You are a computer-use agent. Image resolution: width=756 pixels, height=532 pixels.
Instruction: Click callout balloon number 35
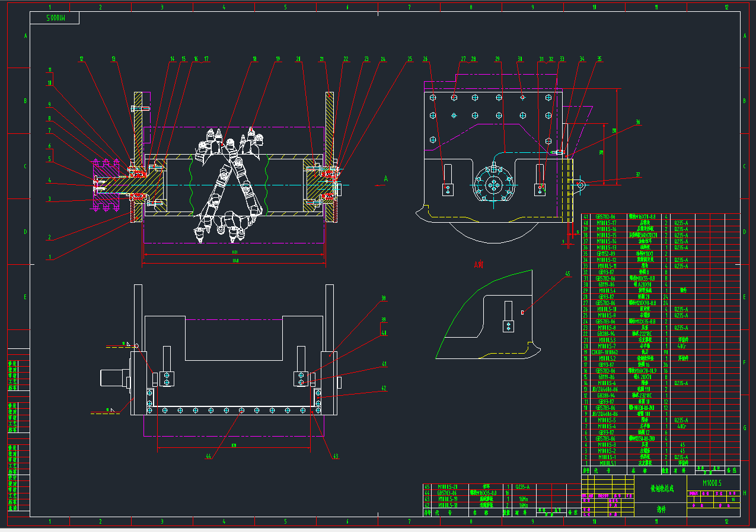[x=599, y=59]
